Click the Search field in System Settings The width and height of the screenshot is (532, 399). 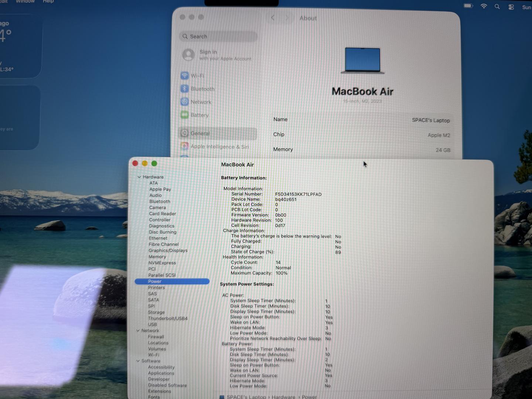(219, 37)
